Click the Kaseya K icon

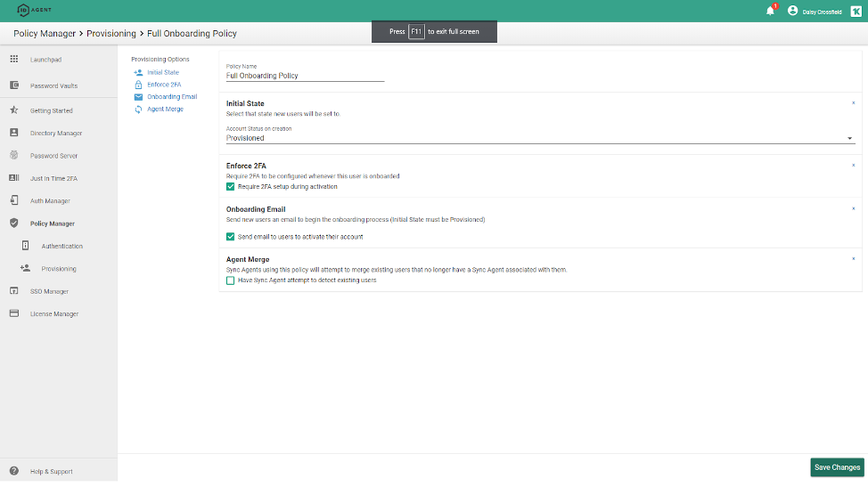(856, 11)
